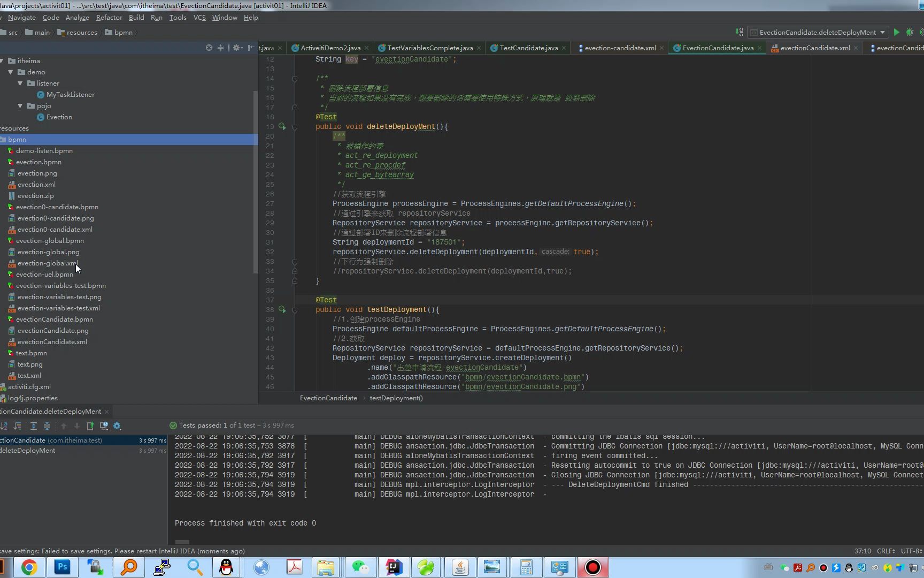Switch to TestCandidate.java tab
Screen dimensions: 924x578
(528, 48)
